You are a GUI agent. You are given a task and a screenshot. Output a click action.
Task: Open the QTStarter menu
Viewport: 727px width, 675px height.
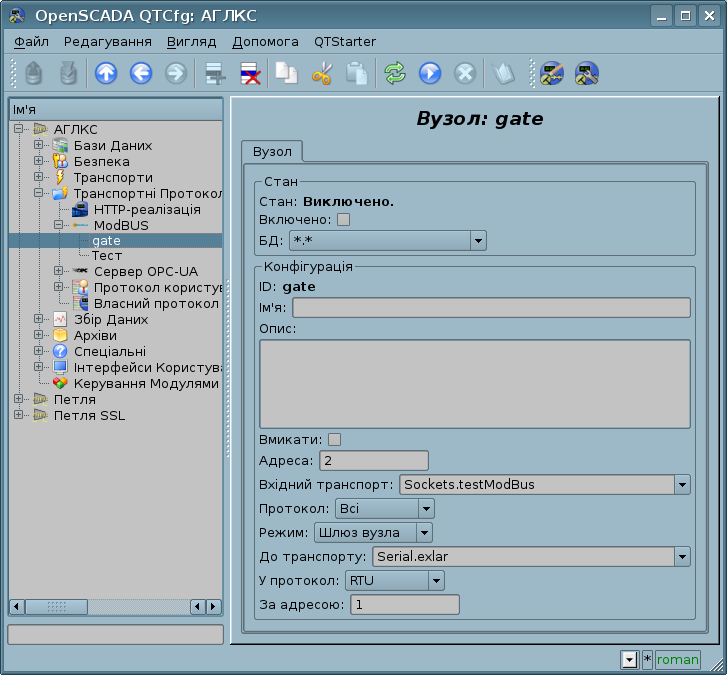[x=345, y=42]
